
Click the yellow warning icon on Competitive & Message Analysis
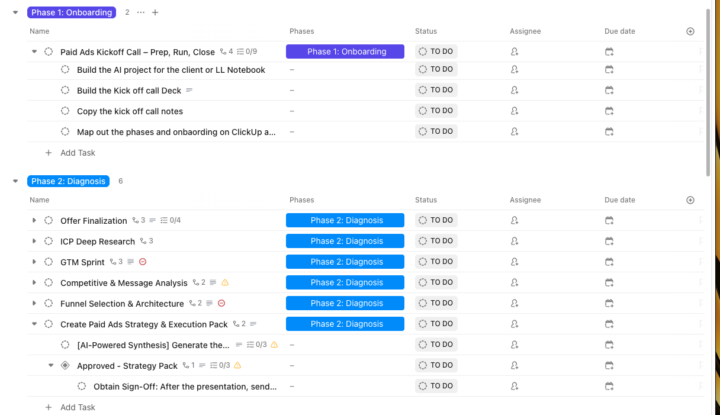coord(225,283)
